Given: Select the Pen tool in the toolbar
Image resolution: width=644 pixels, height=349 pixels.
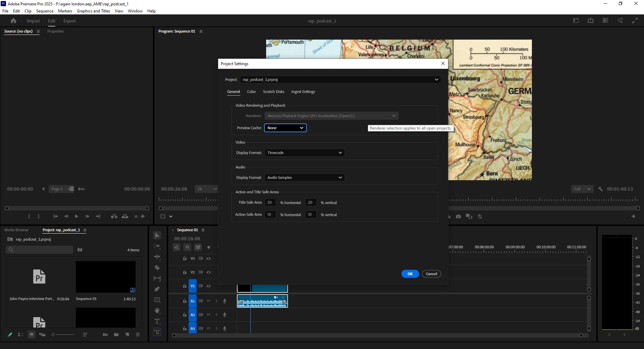Looking at the screenshot, I should pyautogui.click(x=157, y=289).
